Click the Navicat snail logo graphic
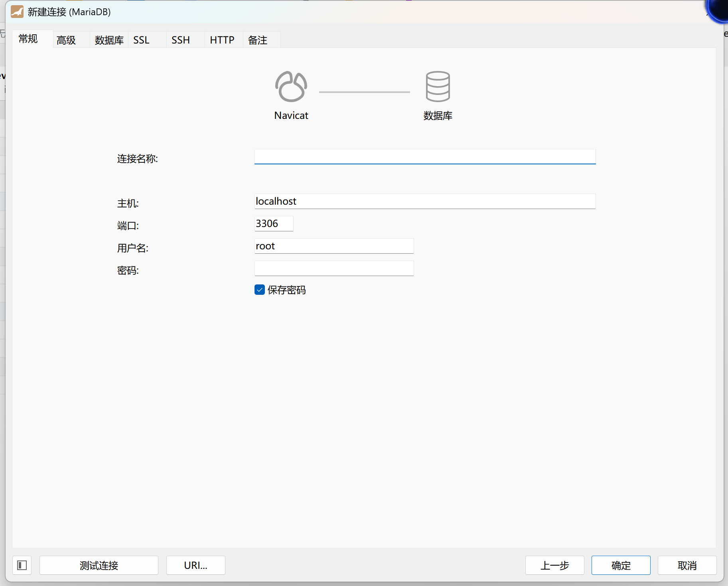 291,86
